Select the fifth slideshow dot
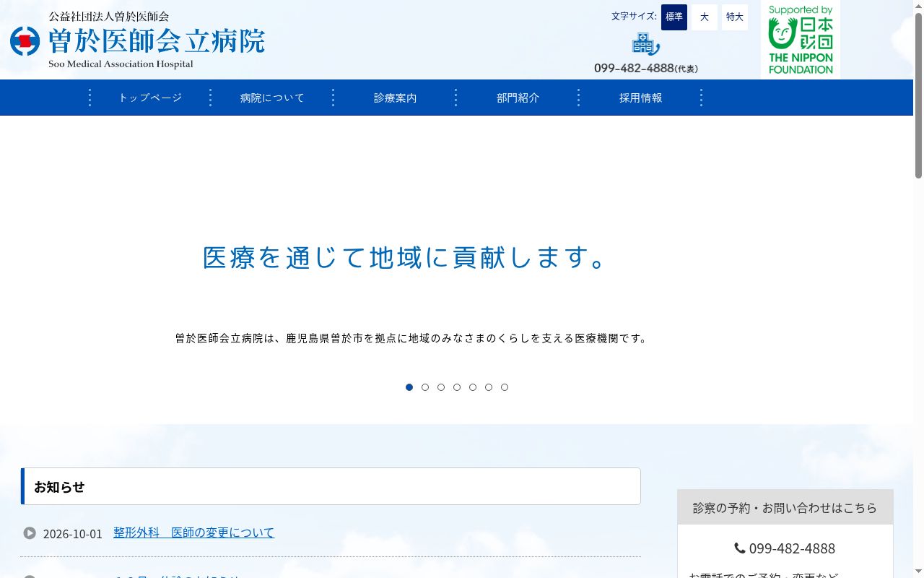The width and height of the screenshot is (924, 578). click(473, 387)
